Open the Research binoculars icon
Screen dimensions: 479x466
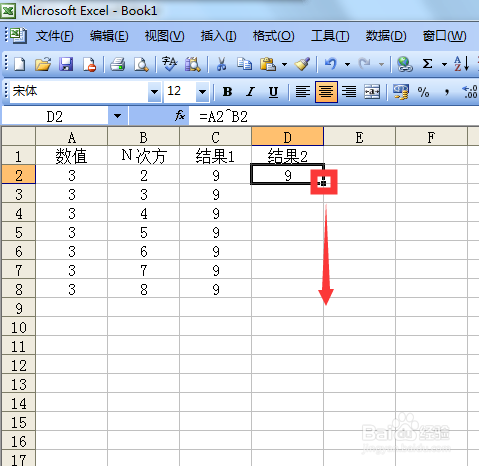(193, 63)
